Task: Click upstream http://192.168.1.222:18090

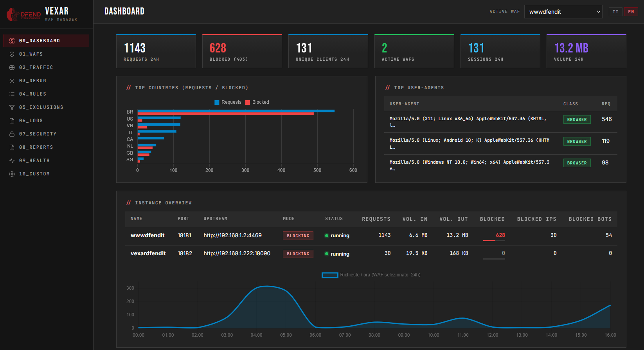Action: click(237, 253)
